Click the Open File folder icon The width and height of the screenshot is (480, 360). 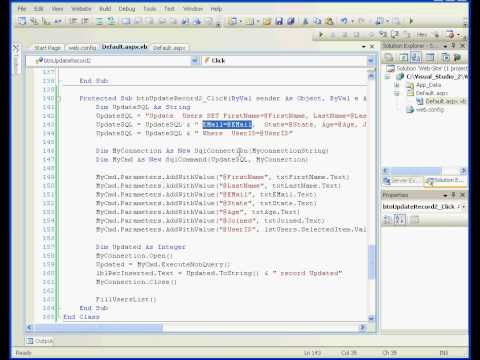pyautogui.click(x=267, y=21)
